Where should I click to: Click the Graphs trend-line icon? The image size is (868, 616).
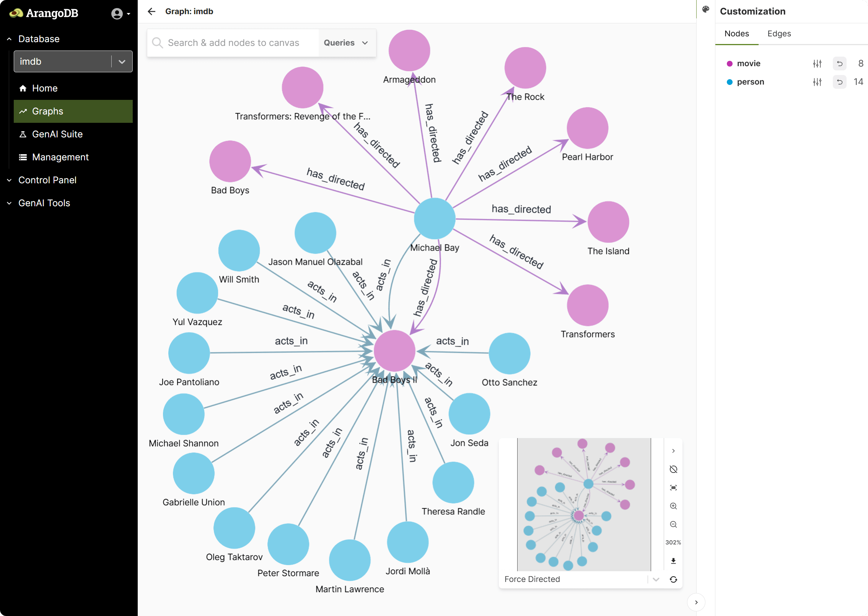click(23, 111)
